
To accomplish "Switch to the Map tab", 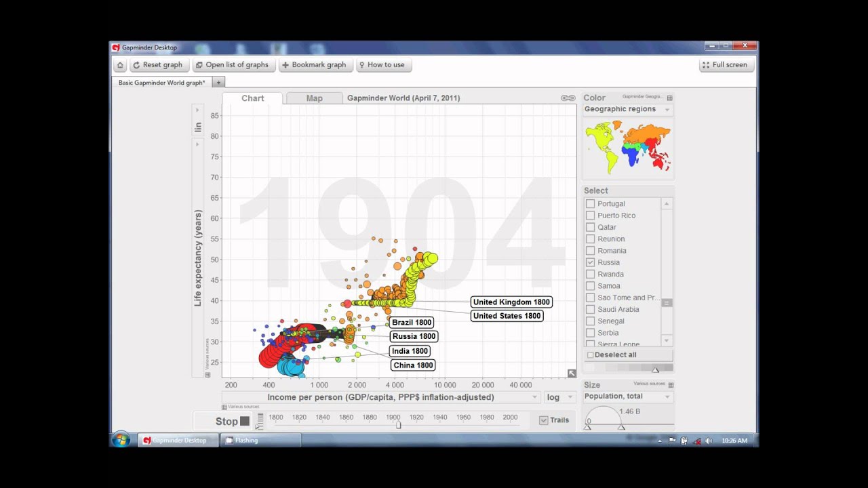I will (314, 98).
